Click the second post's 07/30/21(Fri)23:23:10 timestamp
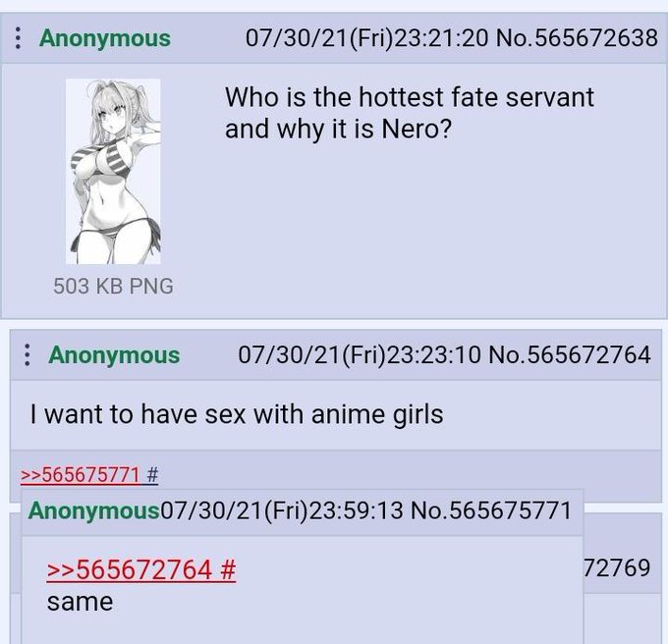 [360, 355]
